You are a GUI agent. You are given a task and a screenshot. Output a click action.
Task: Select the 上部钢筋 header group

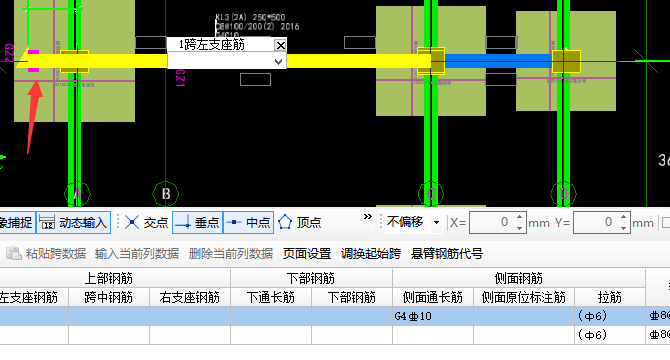point(109,278)
